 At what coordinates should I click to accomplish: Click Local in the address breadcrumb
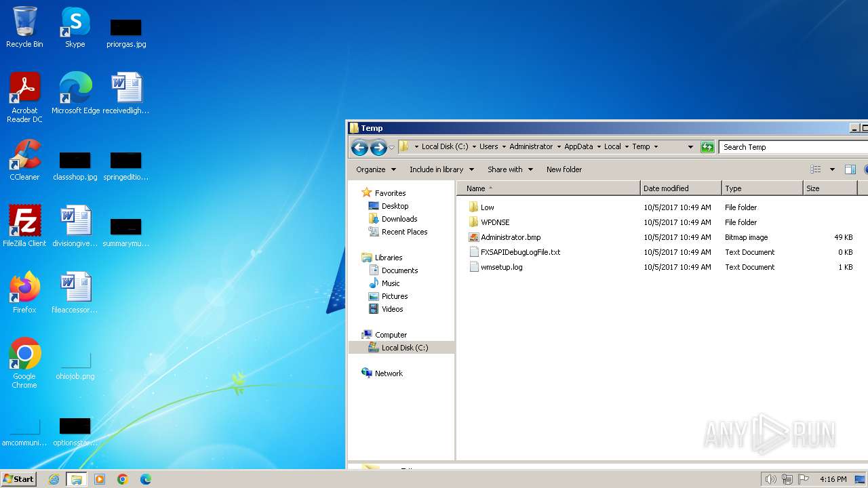pyautogui.click(x=612, y=147)
